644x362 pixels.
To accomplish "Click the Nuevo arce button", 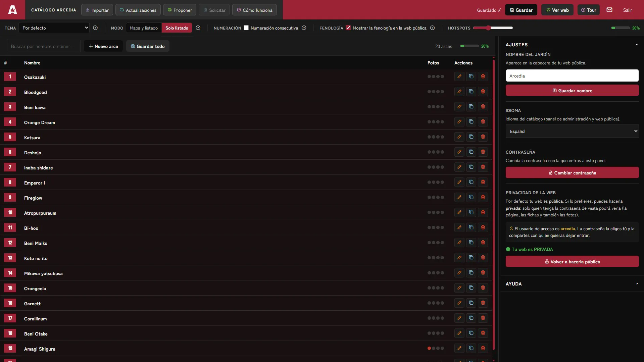I will [103, 46].
